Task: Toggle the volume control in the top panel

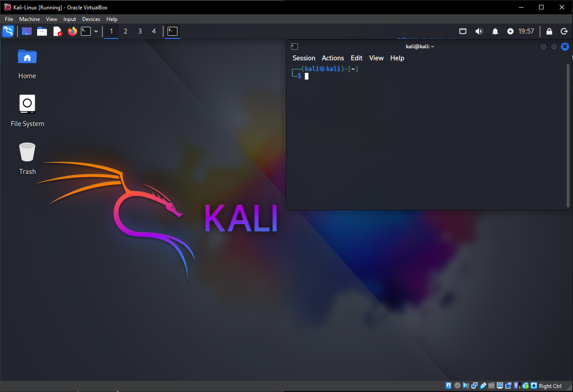Action: [479, 31]
